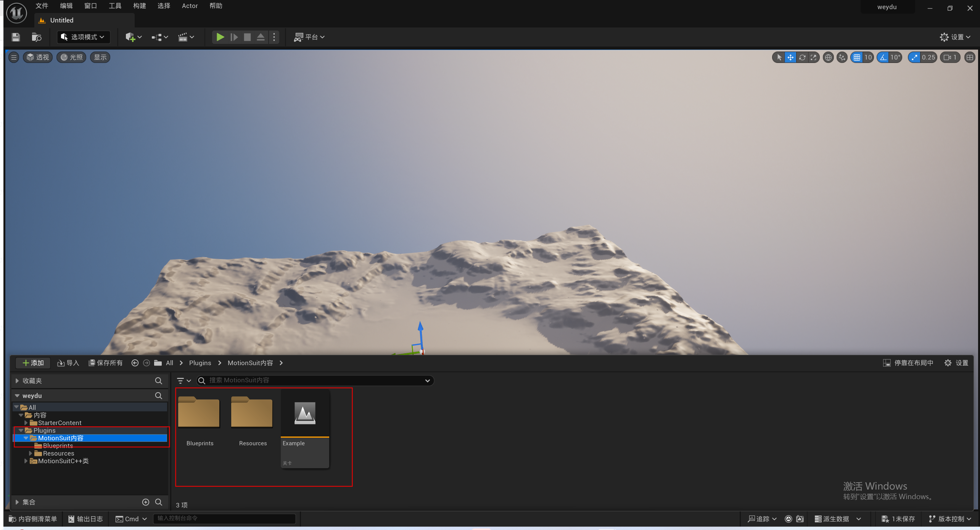This screenshot has width=980, height=530.
Task: Toggle scale snapping icon
Action: [x=914, y=57]
